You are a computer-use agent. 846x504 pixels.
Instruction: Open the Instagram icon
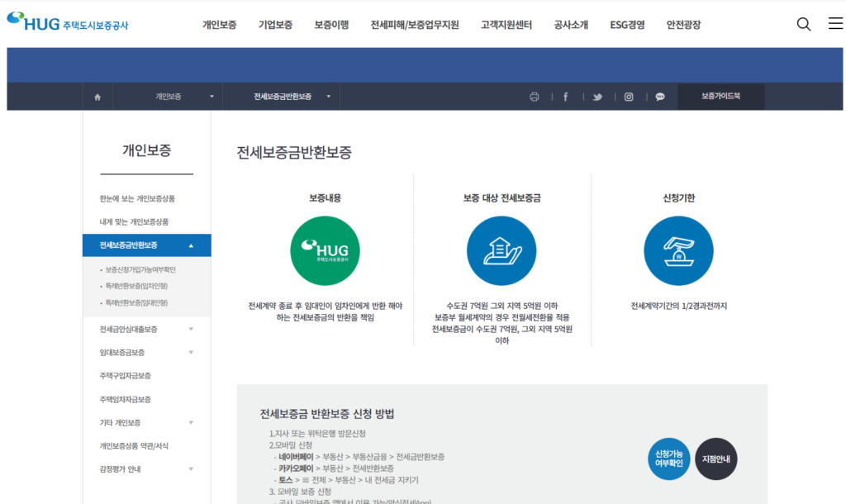click(x=629, y=97)
